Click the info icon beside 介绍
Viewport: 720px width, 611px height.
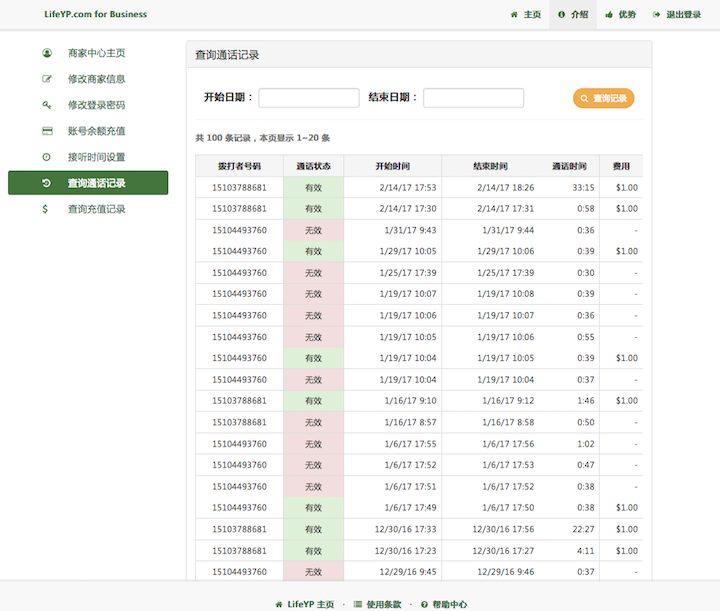tap(561, 15)
